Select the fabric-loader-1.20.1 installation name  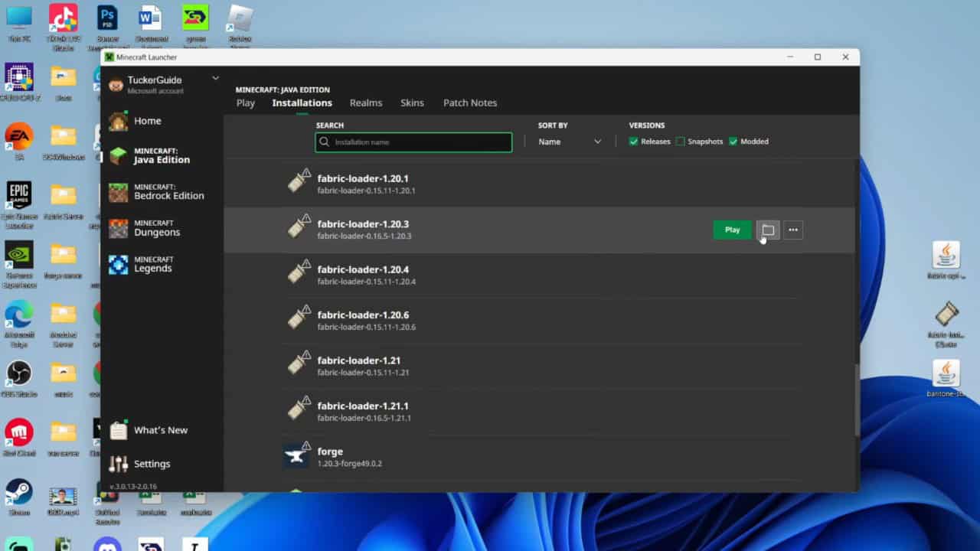363,179
